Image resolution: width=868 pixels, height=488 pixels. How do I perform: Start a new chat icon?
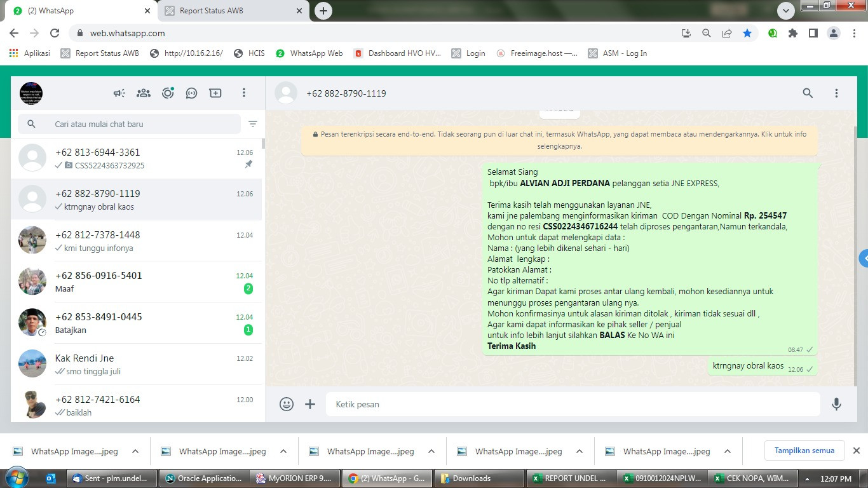(215, 93)
